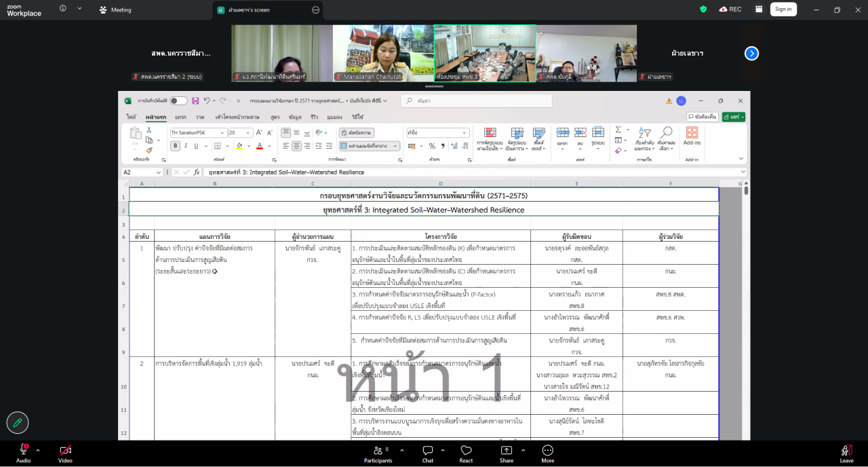Open the React emoji menu
Viewport: 868px width, 467px height.
point(466,451)
